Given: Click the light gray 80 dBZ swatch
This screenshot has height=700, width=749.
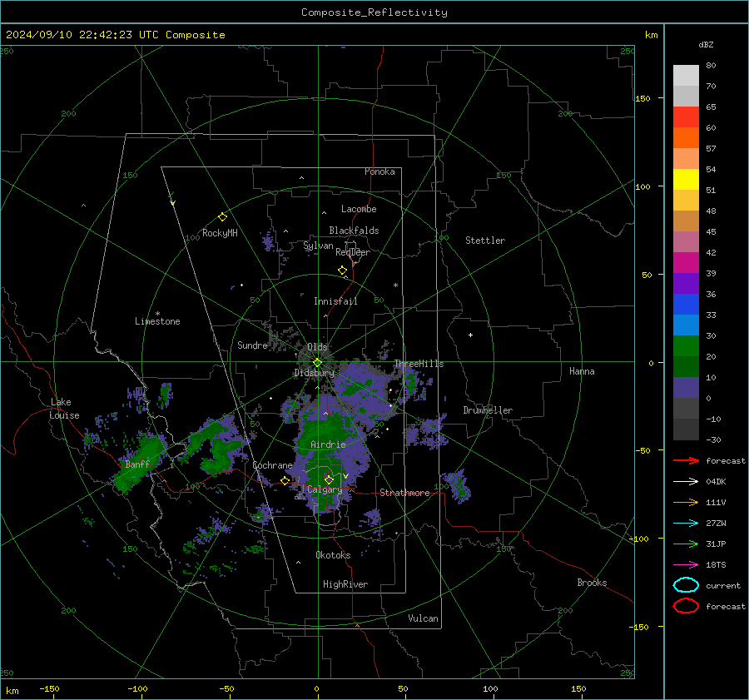Looking at the screenshot, I should coord(686,76).
